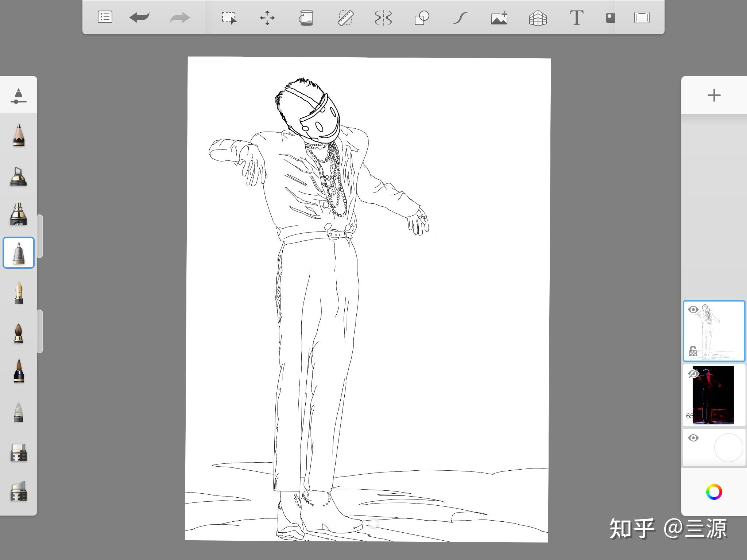Select the Text tool

click(576, 17)
